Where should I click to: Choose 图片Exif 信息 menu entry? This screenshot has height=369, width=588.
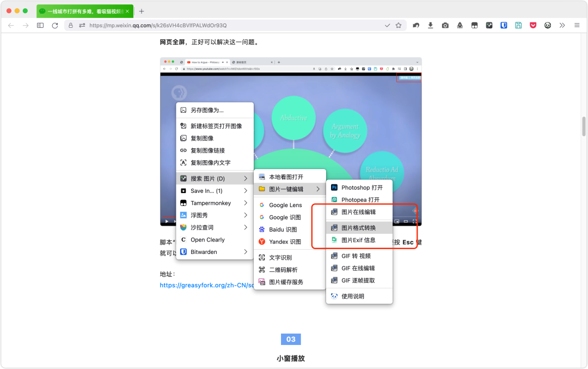[x=359, y=240]
